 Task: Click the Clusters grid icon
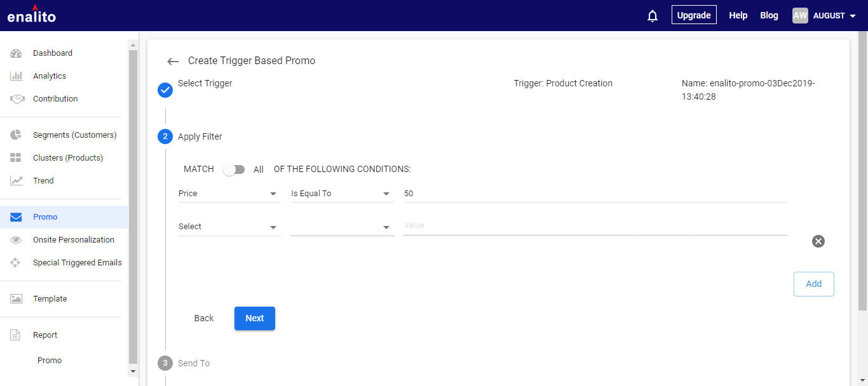coord(17,158)
